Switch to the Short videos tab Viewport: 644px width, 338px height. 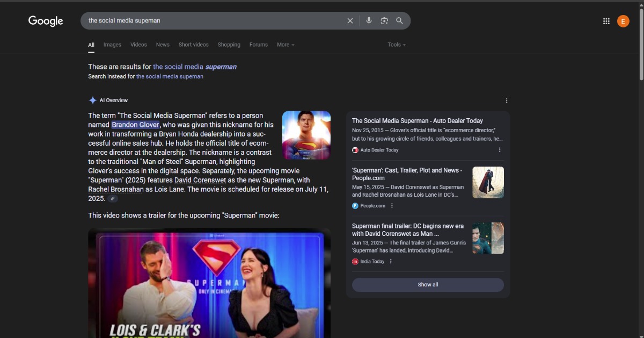[x=194, y=45]
